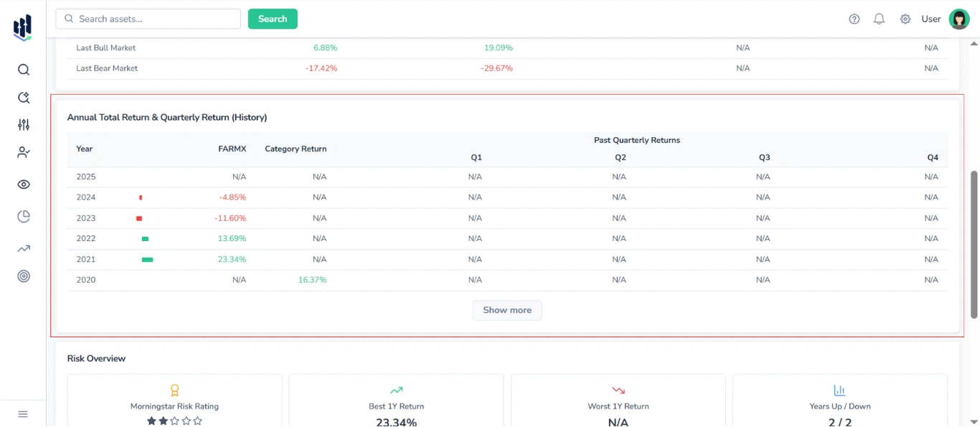This screenshot has width=980, height=427.
Task: Open the market trends line chart icon
Action: pyautogui.click(x=23, y=248)
